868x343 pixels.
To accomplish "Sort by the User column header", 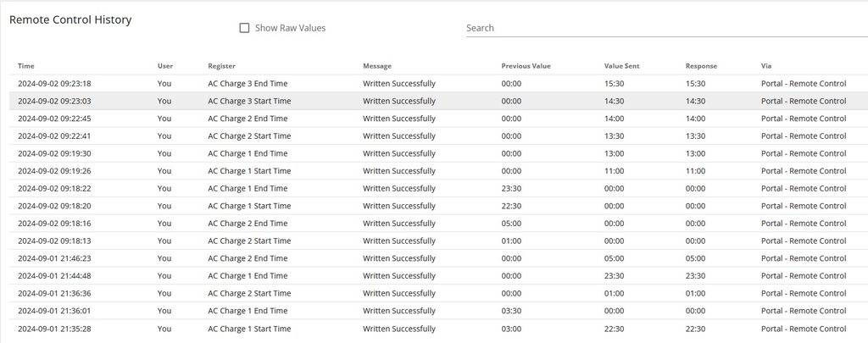I will (x=165, y=66).
